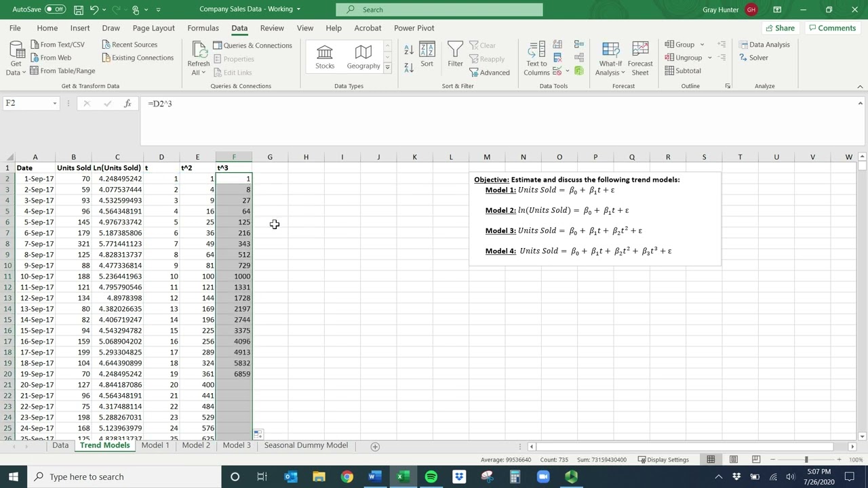The width and height of the screenshot is (868, 488).
Task: Convert to Geography data type
Action: (363, 57)
